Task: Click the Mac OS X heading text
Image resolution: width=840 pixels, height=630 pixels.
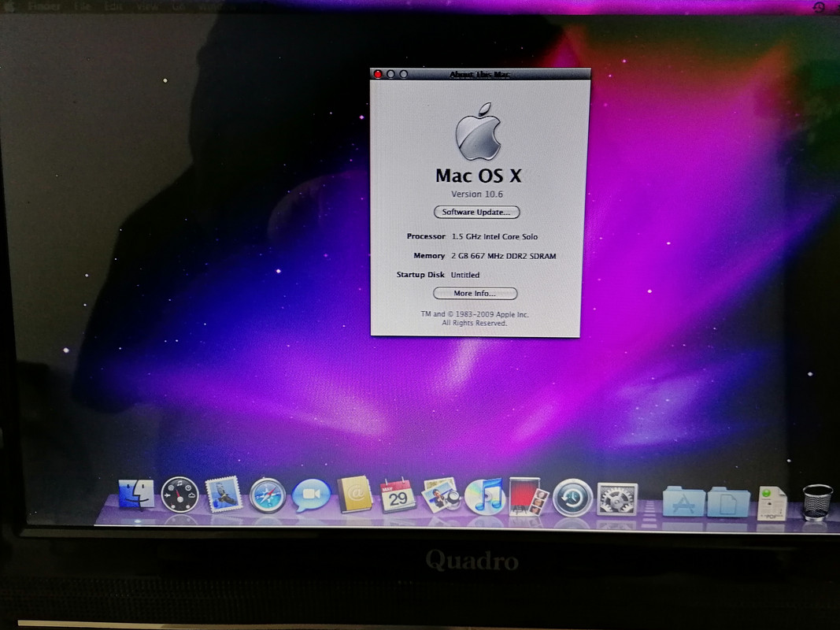Action: 479,176
